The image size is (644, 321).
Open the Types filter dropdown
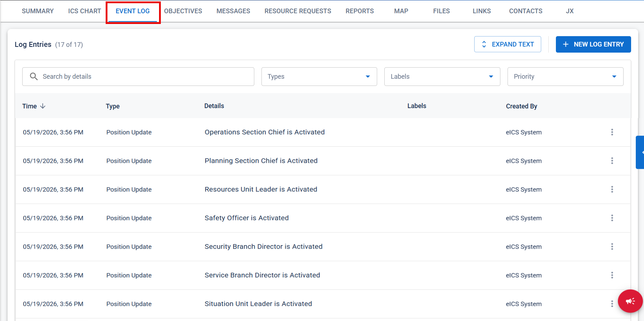click(x=319, y=77)
